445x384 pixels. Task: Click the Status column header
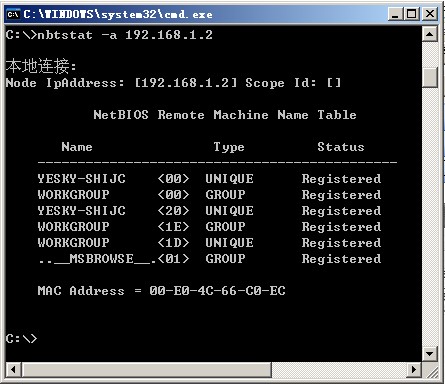(341, 147)
